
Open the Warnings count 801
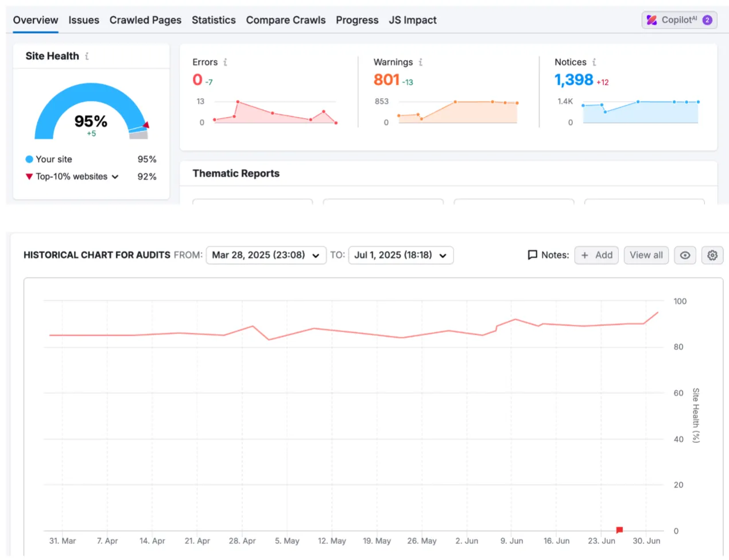(x=386, y=80)
